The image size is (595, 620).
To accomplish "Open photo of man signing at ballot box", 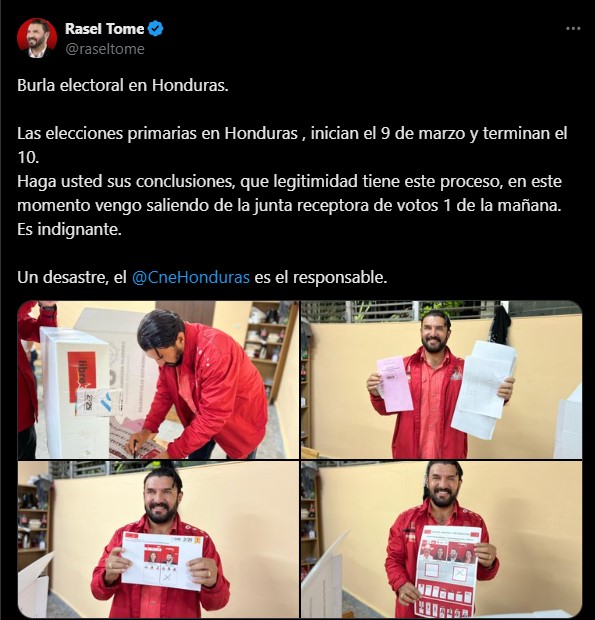I will coord(158,380).
